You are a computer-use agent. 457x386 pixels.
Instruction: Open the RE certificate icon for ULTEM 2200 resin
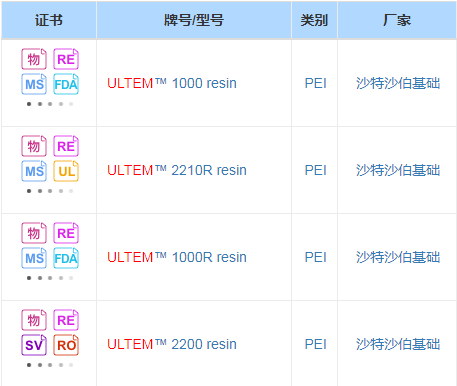pyautogui.click(x=66, y=320)
